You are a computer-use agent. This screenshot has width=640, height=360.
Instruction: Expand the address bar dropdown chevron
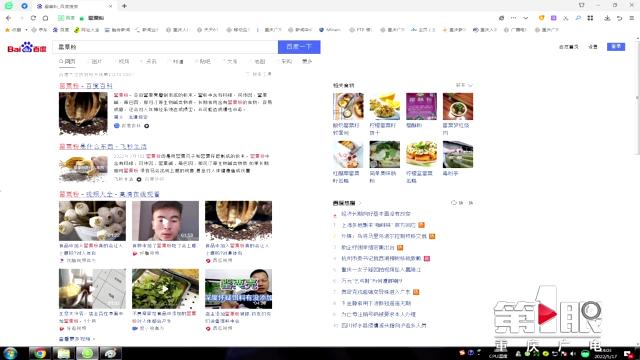point(526,18)
